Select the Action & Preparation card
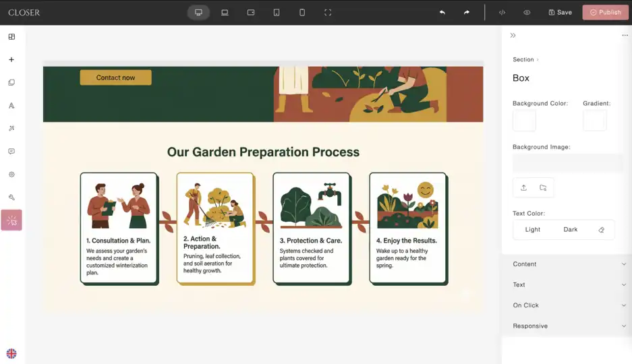The width and height of the screenshot is (632, 364). pos(216,229)
